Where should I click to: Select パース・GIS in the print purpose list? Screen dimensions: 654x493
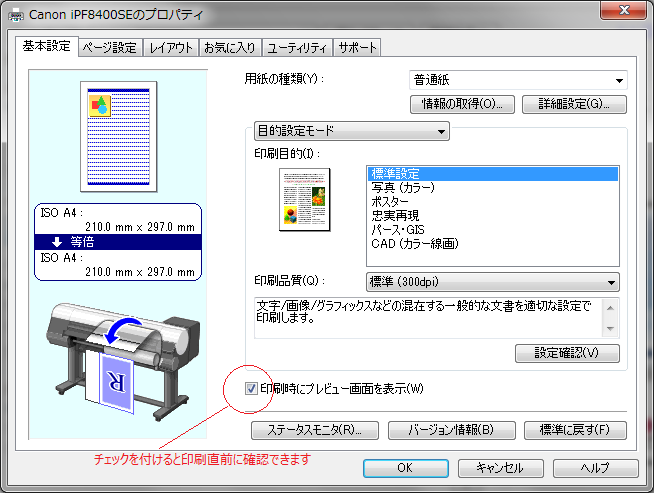point(493,230)
